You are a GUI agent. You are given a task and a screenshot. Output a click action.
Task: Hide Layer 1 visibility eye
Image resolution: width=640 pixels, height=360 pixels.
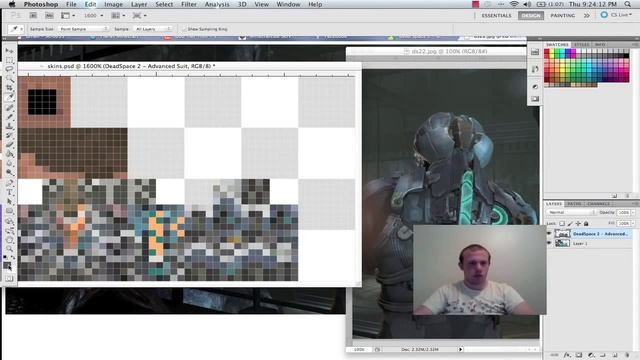click(549, 243)
